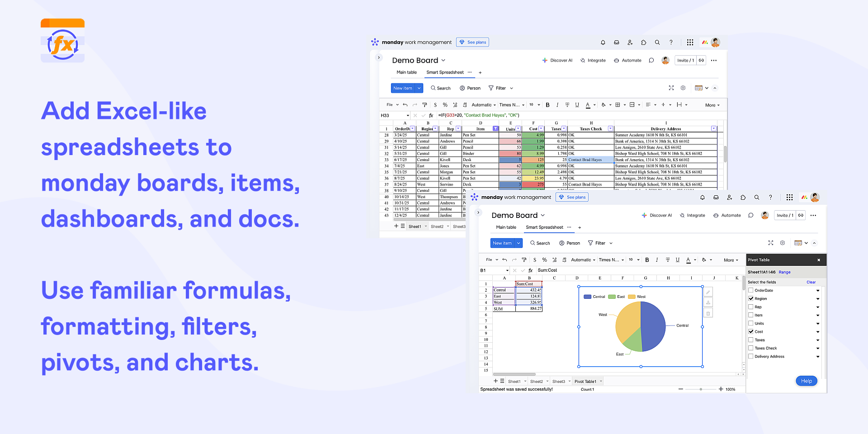Open New item dropdown arrow in Pivot Table window
868x434 pixels.
[519, 243]
